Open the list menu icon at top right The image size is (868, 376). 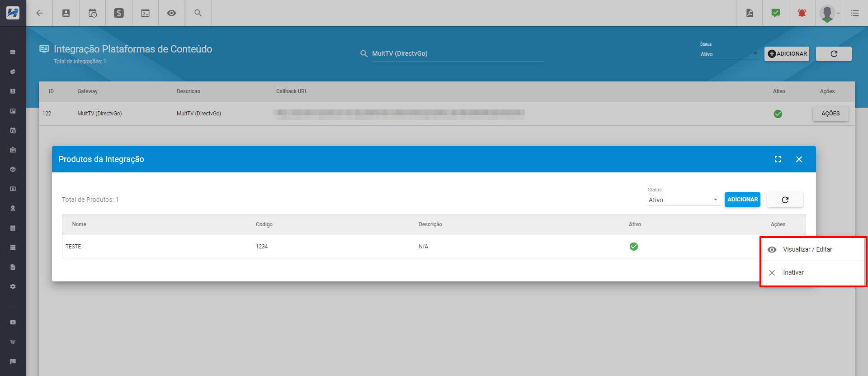pyautogui.click(x=855, y=13)
